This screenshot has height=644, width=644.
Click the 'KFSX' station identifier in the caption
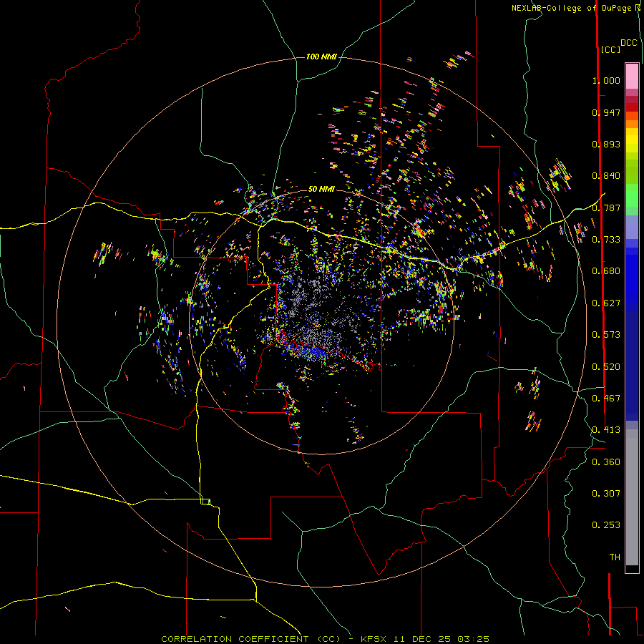point(374,639)
